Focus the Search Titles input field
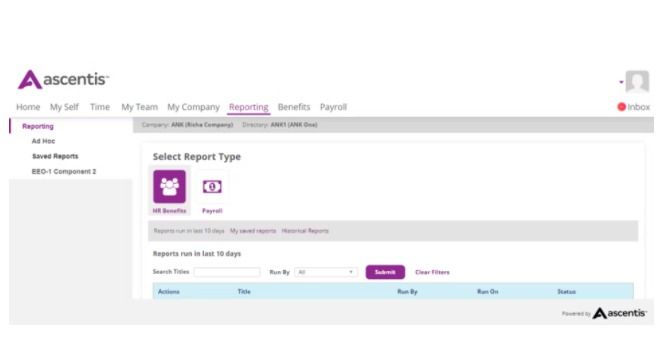660x362 pixels. click(227, 272)
